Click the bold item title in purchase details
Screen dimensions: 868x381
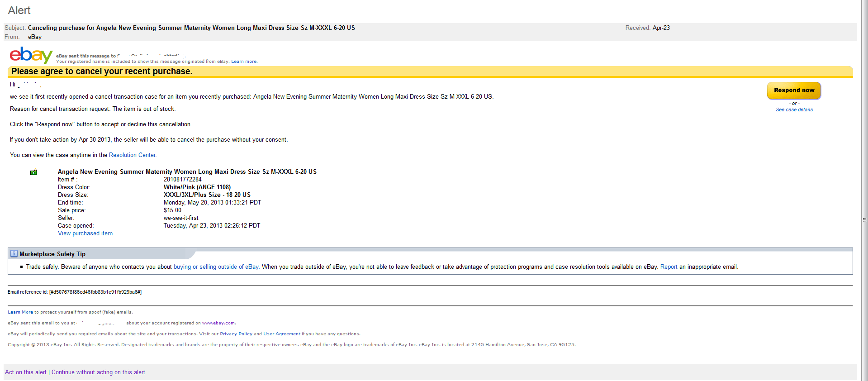(x=187, y=172)
